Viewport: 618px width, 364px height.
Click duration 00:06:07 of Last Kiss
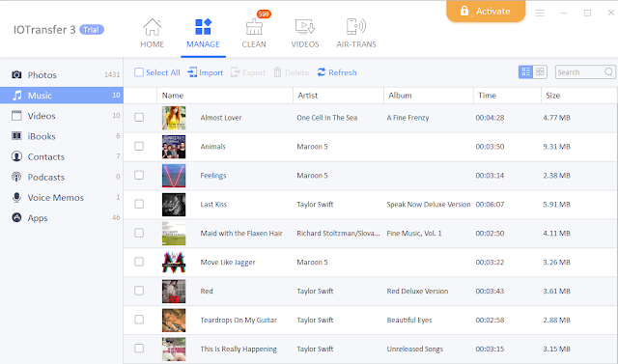pos(490,205)
